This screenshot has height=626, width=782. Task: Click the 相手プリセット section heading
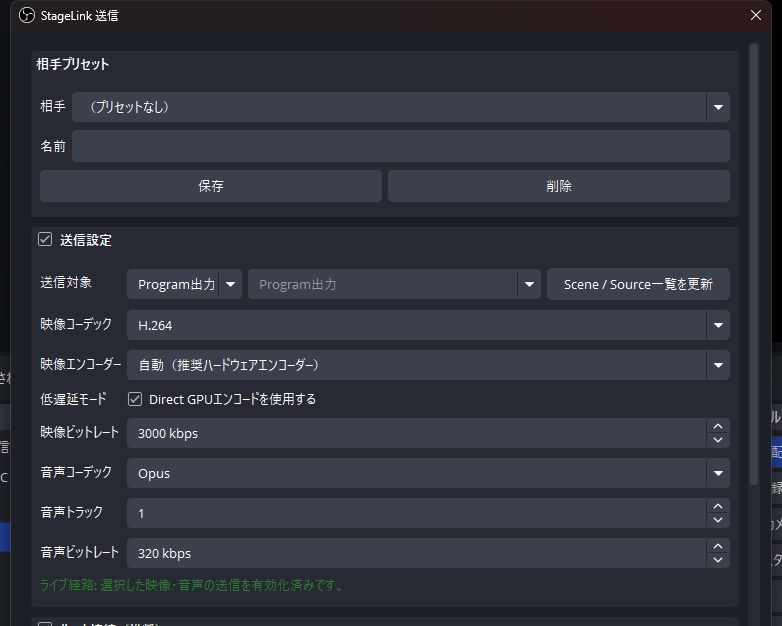click(x=73, y=64)
